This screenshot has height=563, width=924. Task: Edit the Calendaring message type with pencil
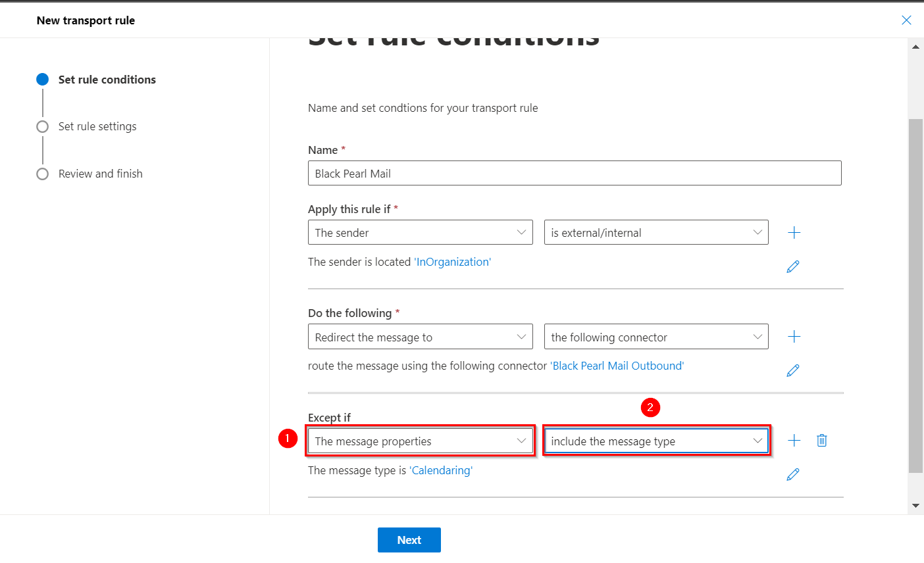pyautogui.click(x=793, y=474)
